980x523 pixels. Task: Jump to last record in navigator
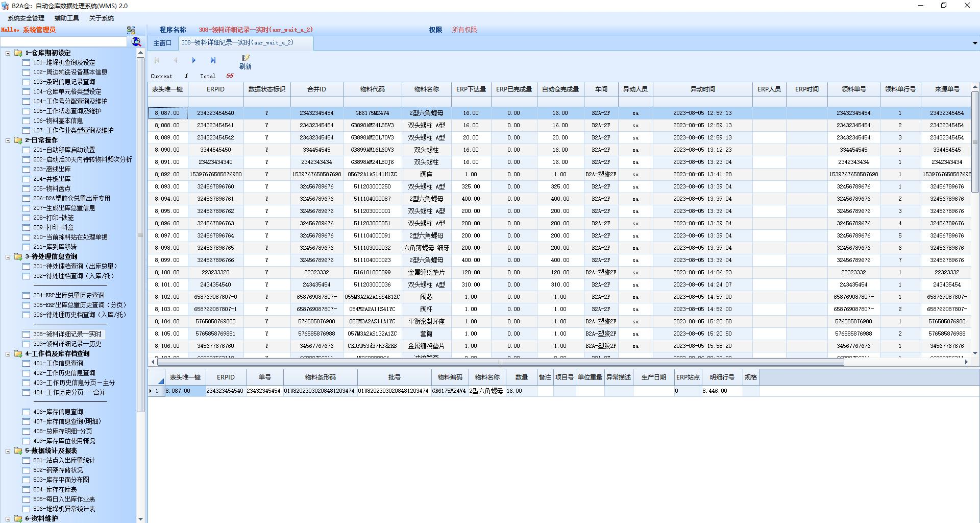pos(213,60)
